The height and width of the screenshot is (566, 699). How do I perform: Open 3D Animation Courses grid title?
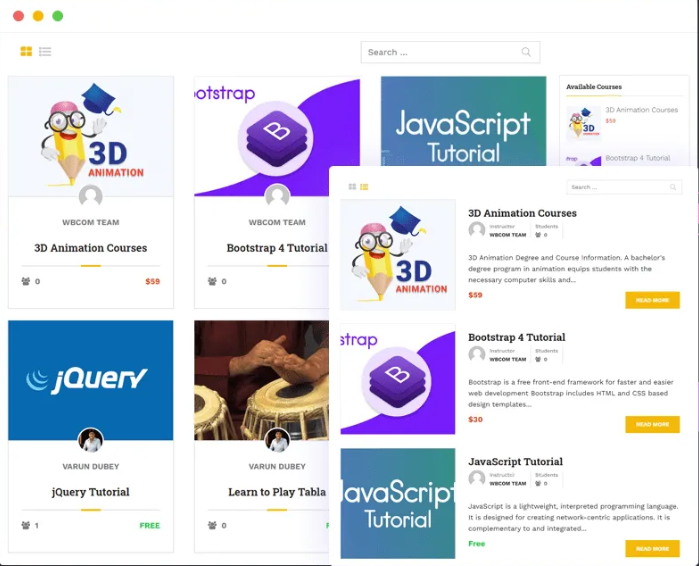click(x=91, y=248)
